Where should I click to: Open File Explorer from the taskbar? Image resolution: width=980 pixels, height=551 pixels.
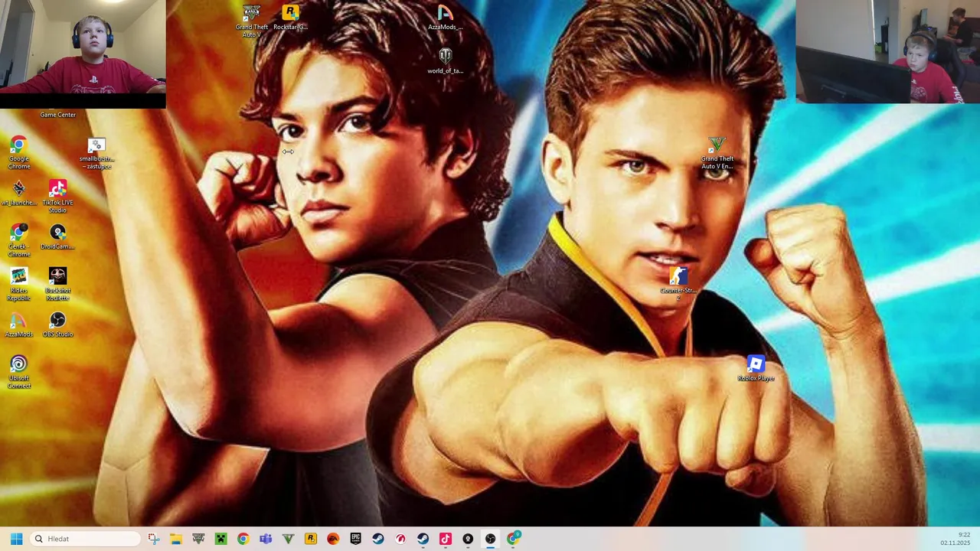(x=175, y=539)
